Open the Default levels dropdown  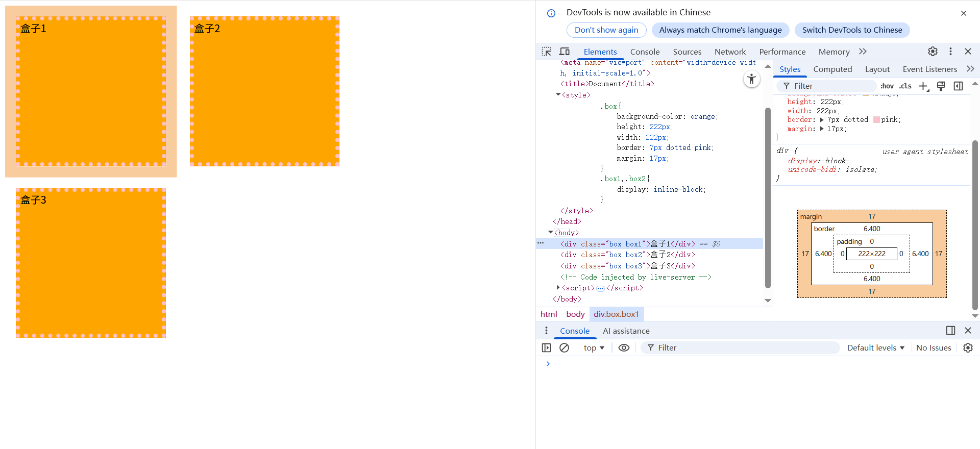click(875, 348)
